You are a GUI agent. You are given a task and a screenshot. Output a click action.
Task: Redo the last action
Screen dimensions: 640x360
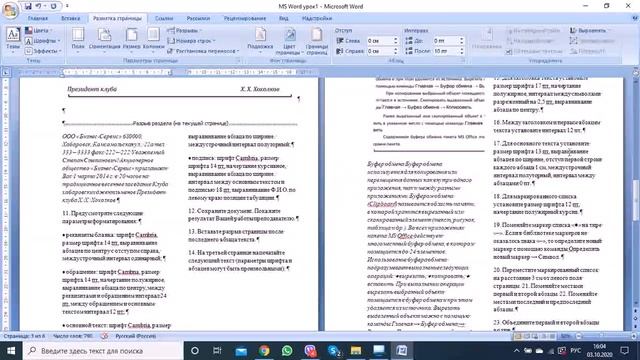53,6
